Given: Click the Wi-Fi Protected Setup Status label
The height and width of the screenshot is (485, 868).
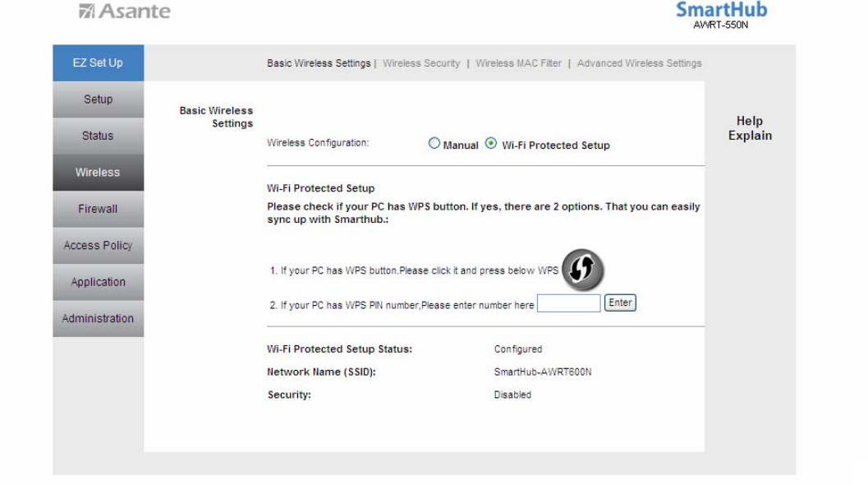Looking at the screenshot, I should tap(339, 349).
